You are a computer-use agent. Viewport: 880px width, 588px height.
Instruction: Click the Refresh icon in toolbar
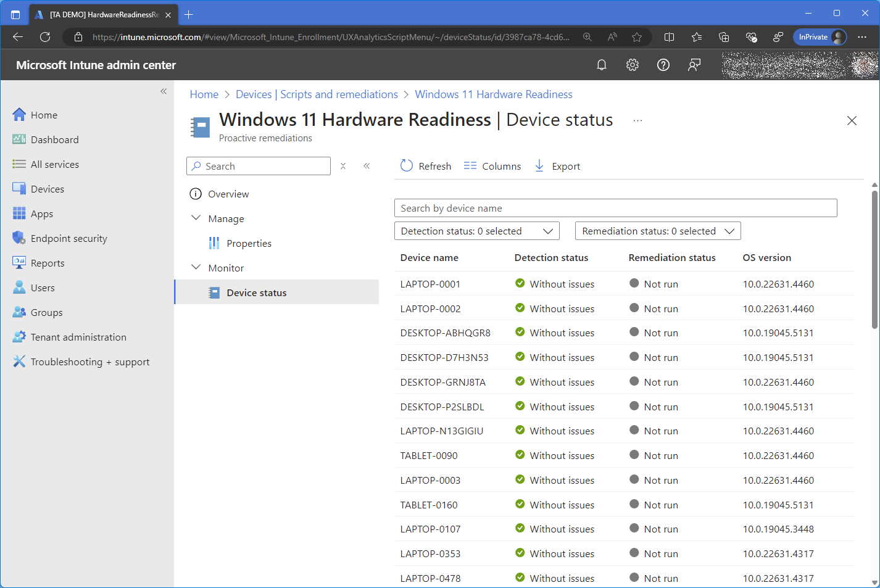(407, 166)
